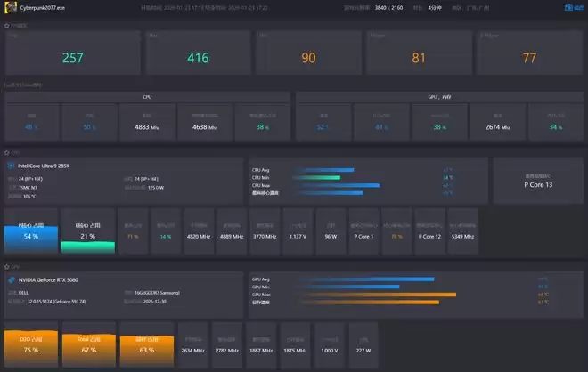Screen dimensions: 588x372
Task: Select the 257 average FPS card
Action: [x=72, y=53]
